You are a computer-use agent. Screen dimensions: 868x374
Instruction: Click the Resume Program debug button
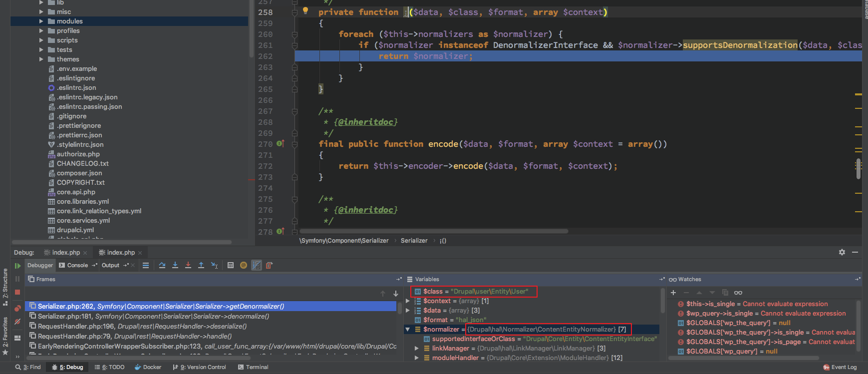coord(17,266)
